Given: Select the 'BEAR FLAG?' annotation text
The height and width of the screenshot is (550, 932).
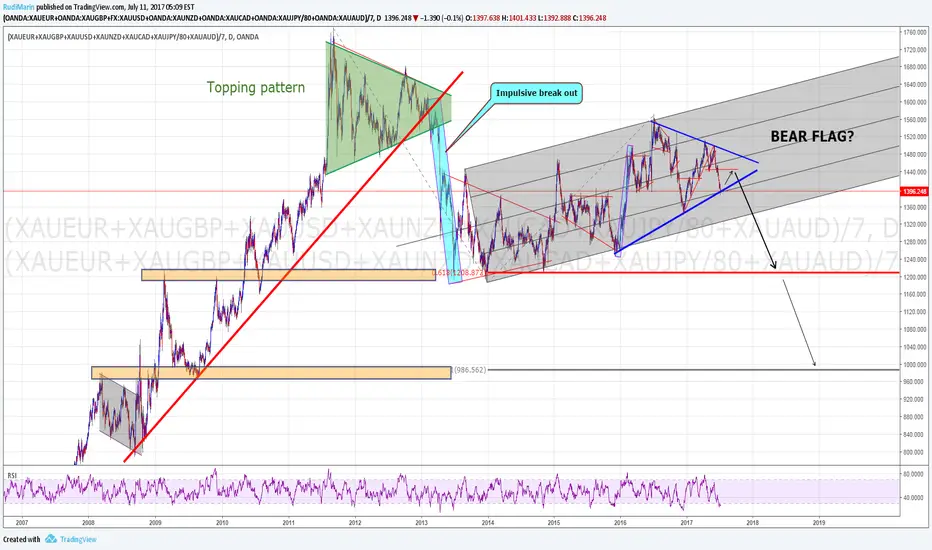Looking at the screenshot, I should pos(812,136).
